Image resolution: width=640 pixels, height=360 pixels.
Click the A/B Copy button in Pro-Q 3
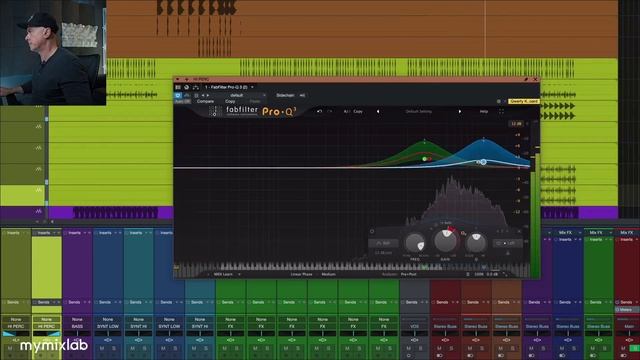(358, 111)
